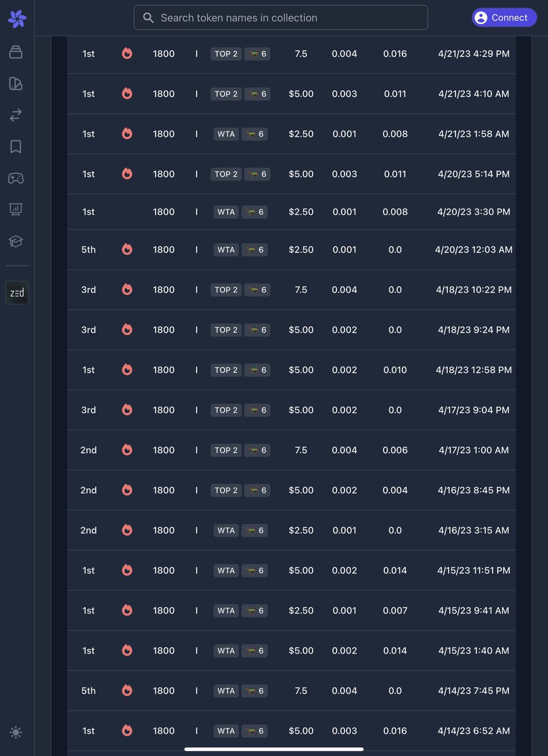Click flame icon in 4/18/23 10:22 PM row
This screenshot has height=756, width=548.
(x=127, y=290)
